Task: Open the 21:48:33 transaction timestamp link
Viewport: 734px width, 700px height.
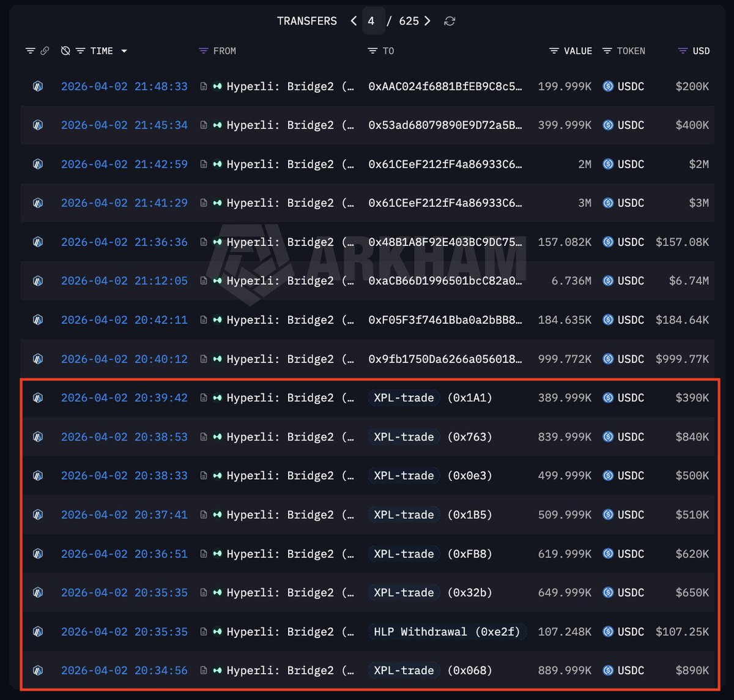Action: point(124,87)
